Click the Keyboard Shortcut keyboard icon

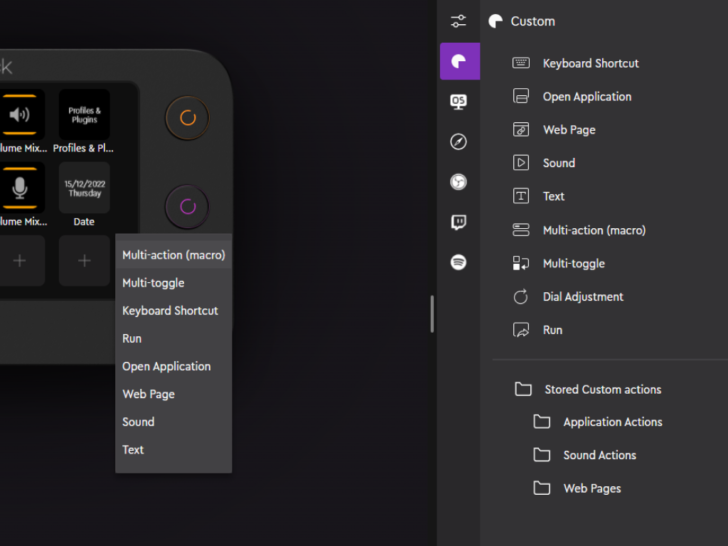(x=520, y=63)
